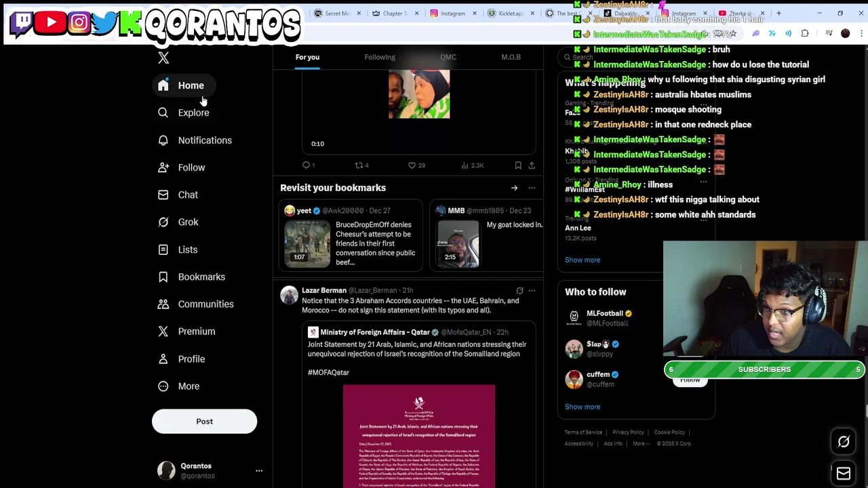Click the browser profile avatar icon
The width and height of the screenshot is (868, 488).
pyautogui.click(x=845, y=33)
